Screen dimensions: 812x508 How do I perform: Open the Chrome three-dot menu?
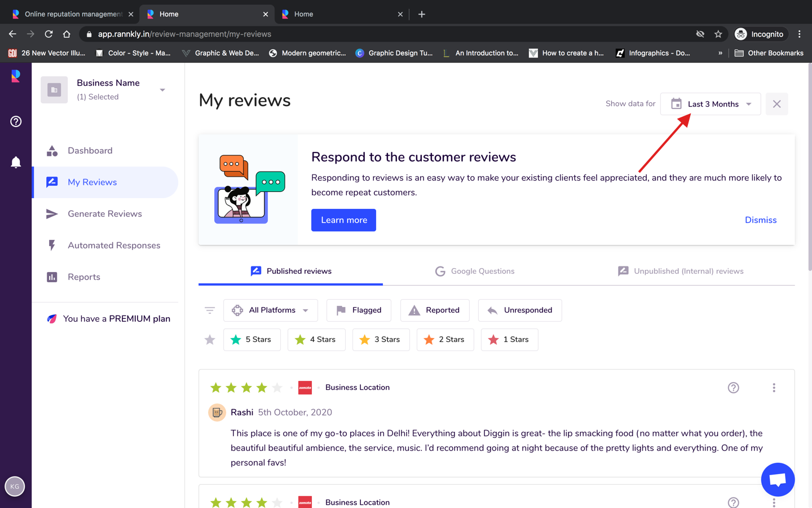(x=799, y=34)
